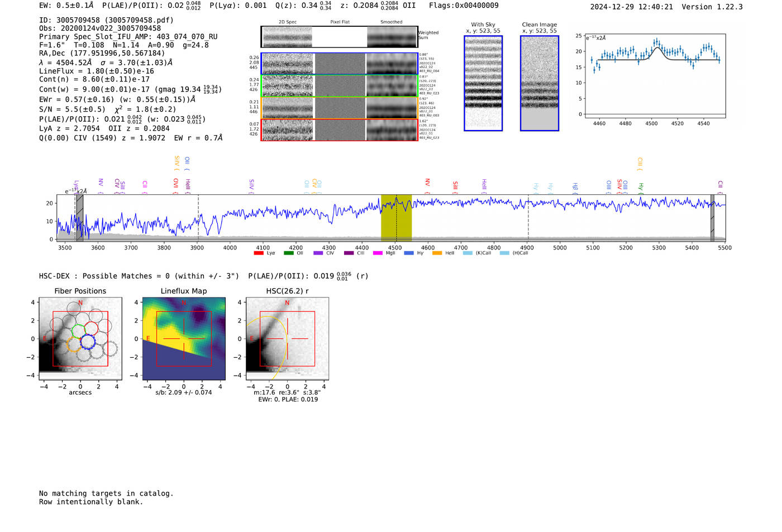Click the yellow highlighted band in spectrum
This screenshot has height=532, width=782.
click(x=396, y=218)
